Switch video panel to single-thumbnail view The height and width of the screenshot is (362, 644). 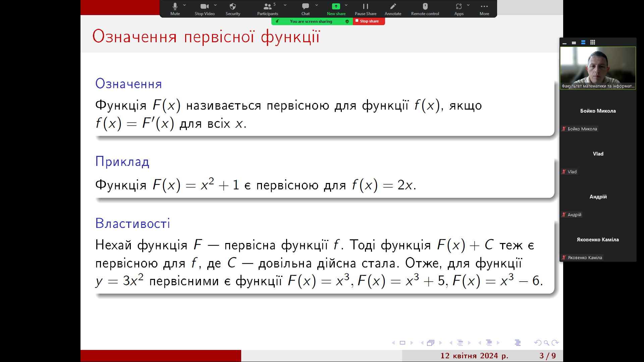[574, 43]
